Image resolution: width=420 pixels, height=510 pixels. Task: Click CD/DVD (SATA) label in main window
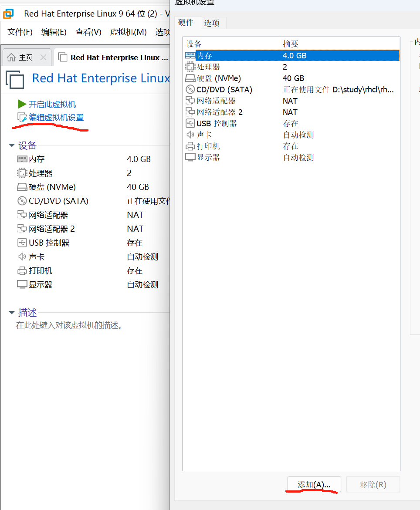[58, 201]
